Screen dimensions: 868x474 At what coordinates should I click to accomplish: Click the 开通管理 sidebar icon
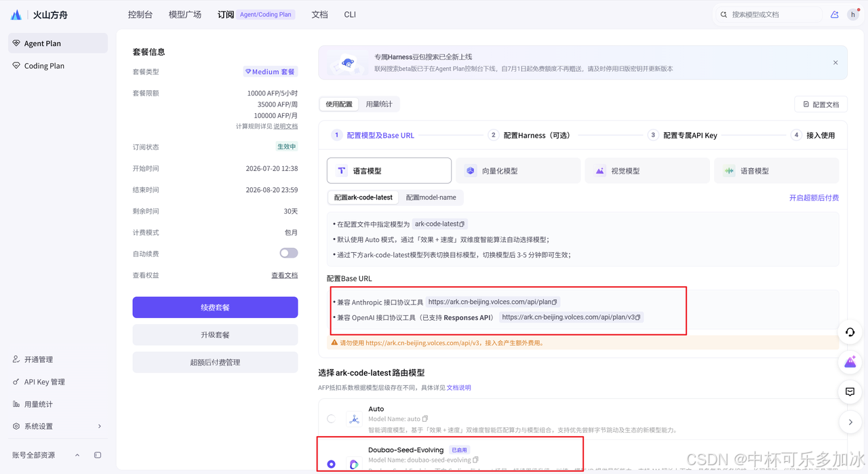(16, 359)
